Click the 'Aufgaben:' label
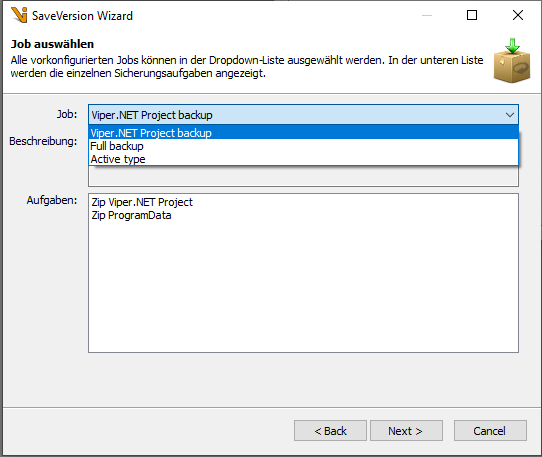542x457 pixels. [x=52, y=200]
